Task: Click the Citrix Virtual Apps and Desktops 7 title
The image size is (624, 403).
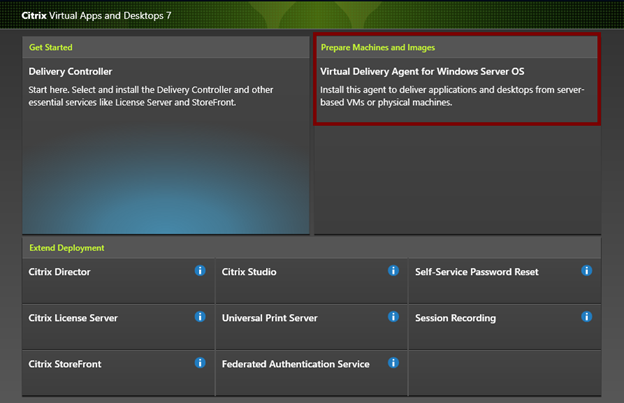Action: 96,16
